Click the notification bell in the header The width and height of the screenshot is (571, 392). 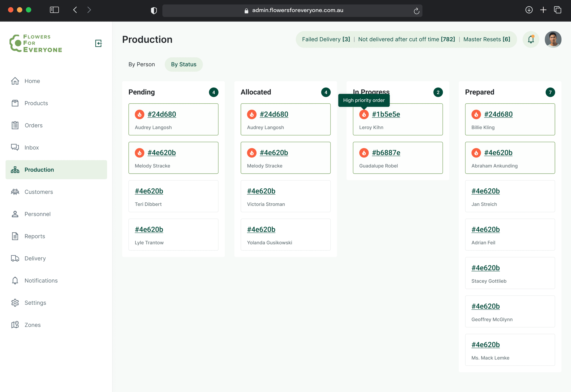click(x=531, y=39)
